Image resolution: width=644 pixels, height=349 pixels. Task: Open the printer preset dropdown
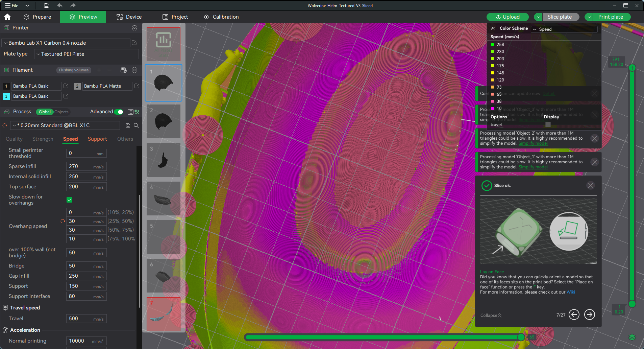(x=66, y=43)
